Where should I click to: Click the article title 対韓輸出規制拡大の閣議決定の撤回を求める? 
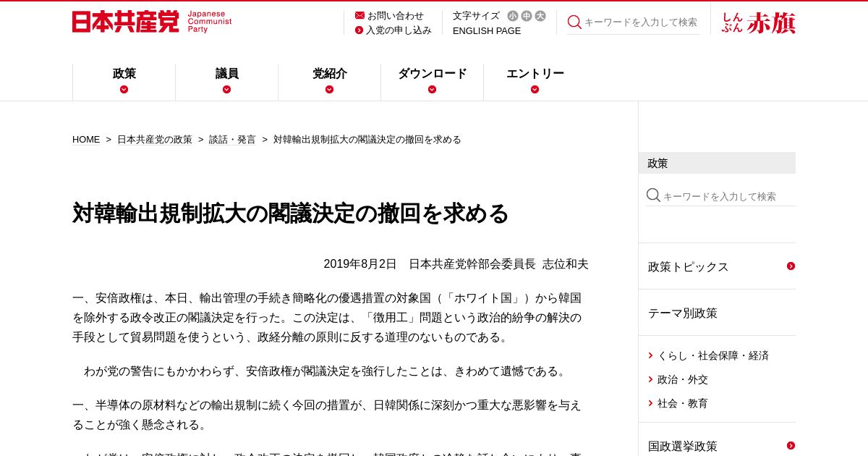click(291, 214)
